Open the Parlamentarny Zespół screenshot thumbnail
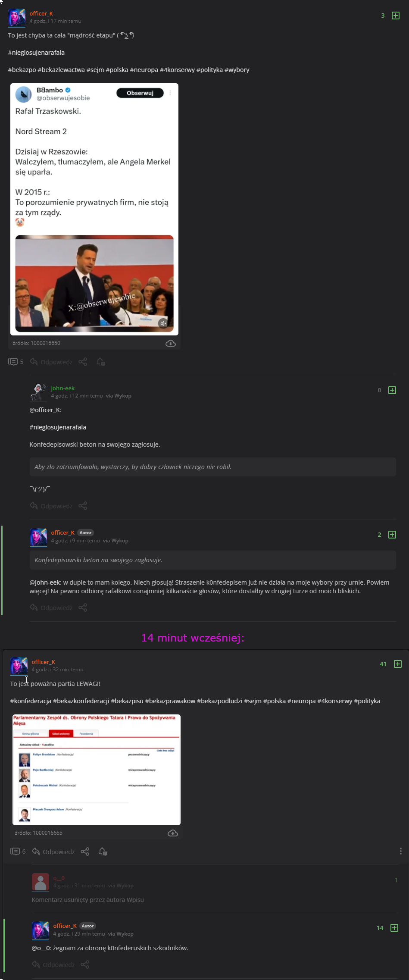This screenshot has height=980, width=409. (97, 770)
